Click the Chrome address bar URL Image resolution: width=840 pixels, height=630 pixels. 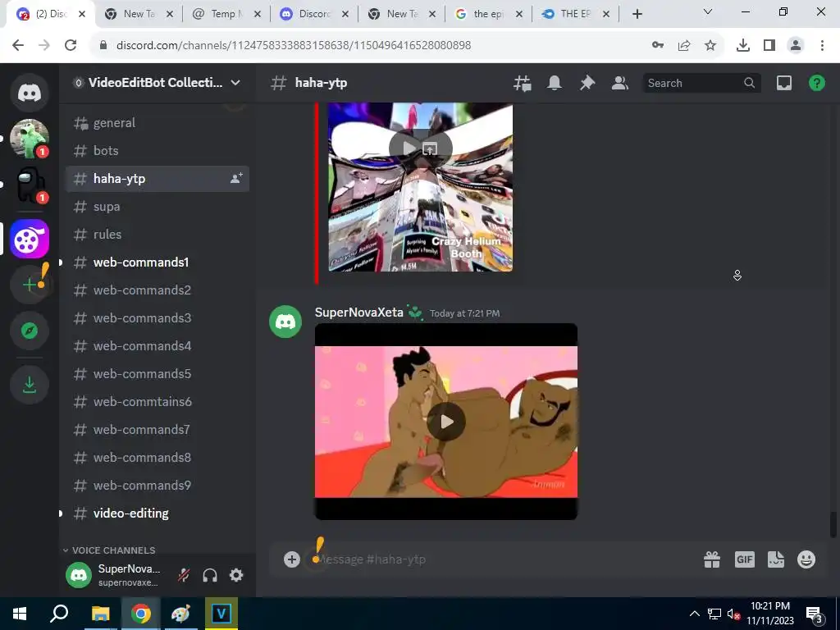pyautogui.click(x=294, y=46)
